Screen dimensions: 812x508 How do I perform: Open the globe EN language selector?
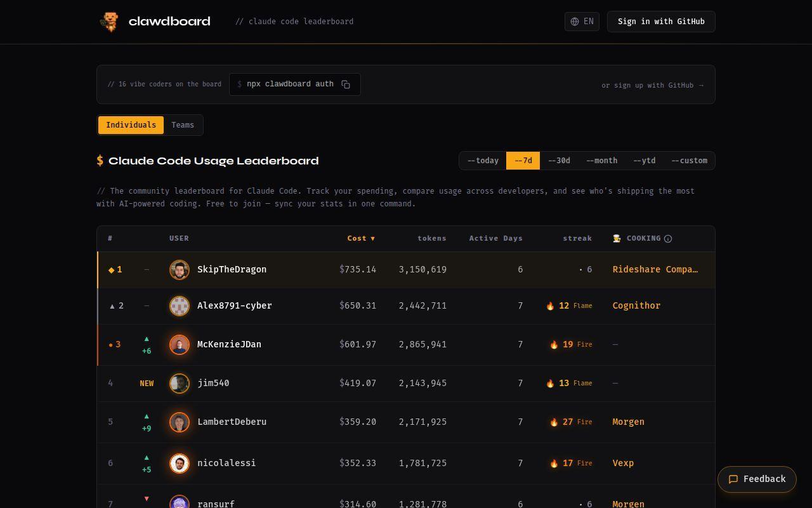pyautogui.click(x=582, y=22)
